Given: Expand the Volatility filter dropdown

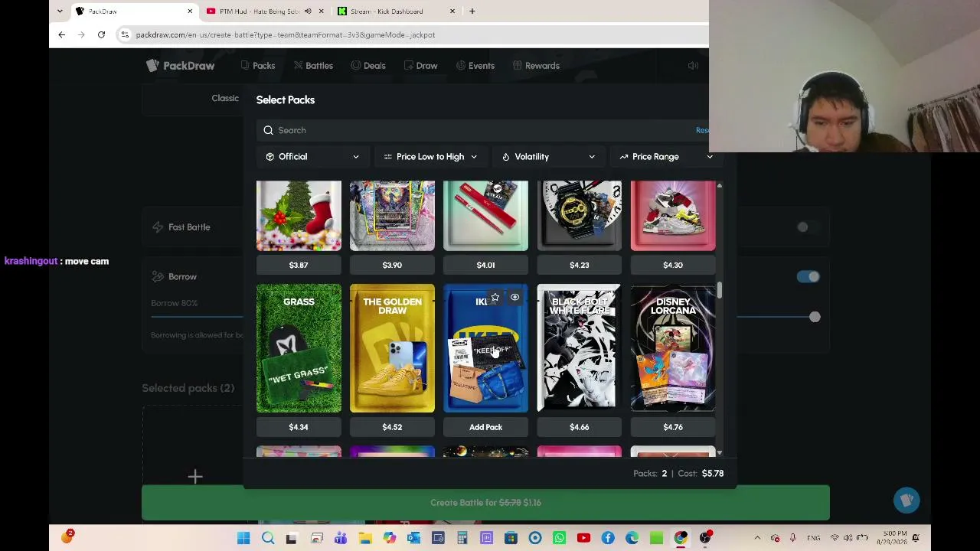Looking at the screenshot, I should click(x=548, y=157).
